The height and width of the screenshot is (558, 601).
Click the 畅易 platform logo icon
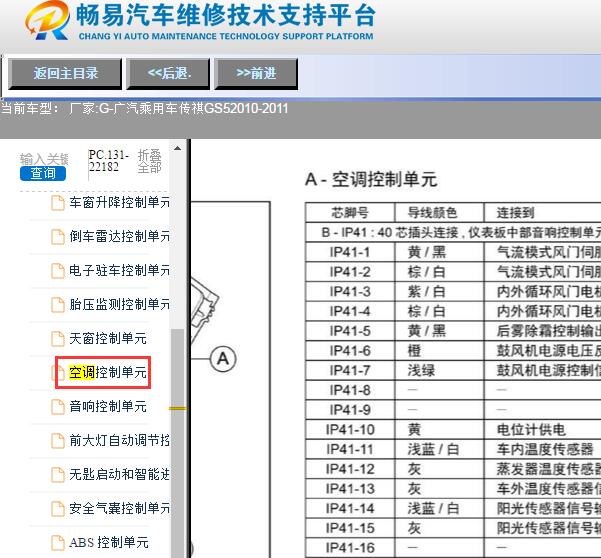(x=48, y=20)
